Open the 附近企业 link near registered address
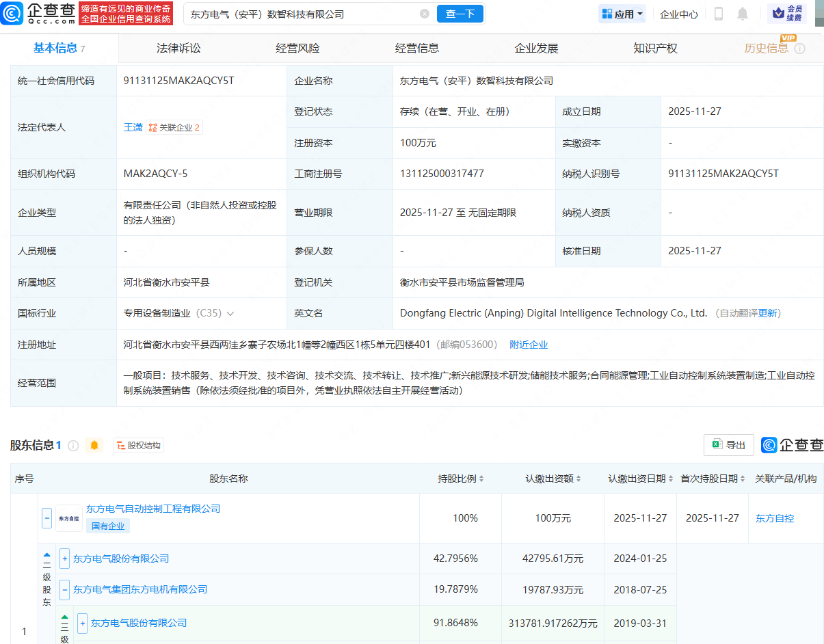This screenshot has width=824, height=644. point(528,345)
